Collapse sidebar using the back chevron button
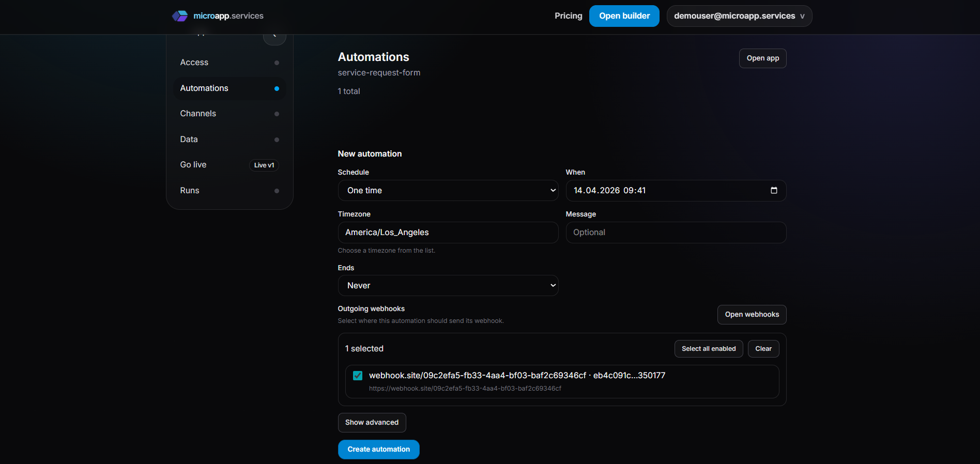980x464 pixels. coord(274,36)
